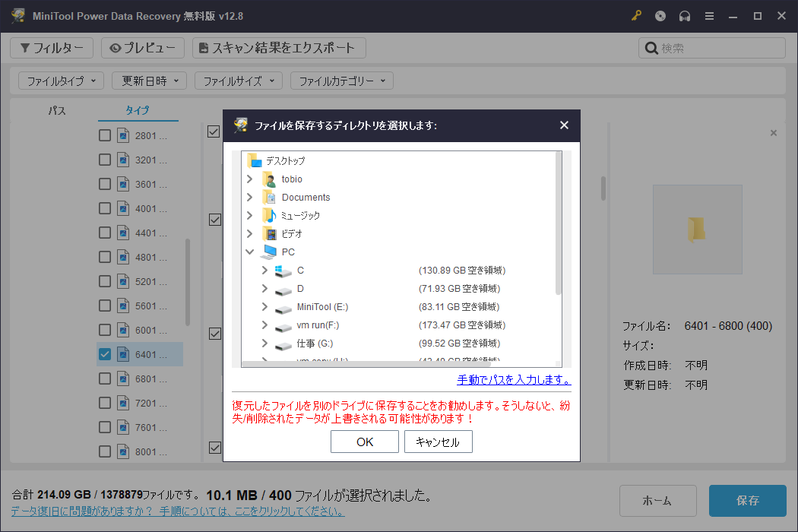Click the funnel icon on フィルター button
This screenshot has width=798, height=532.
pyautogui.click(x=27, y=47)
